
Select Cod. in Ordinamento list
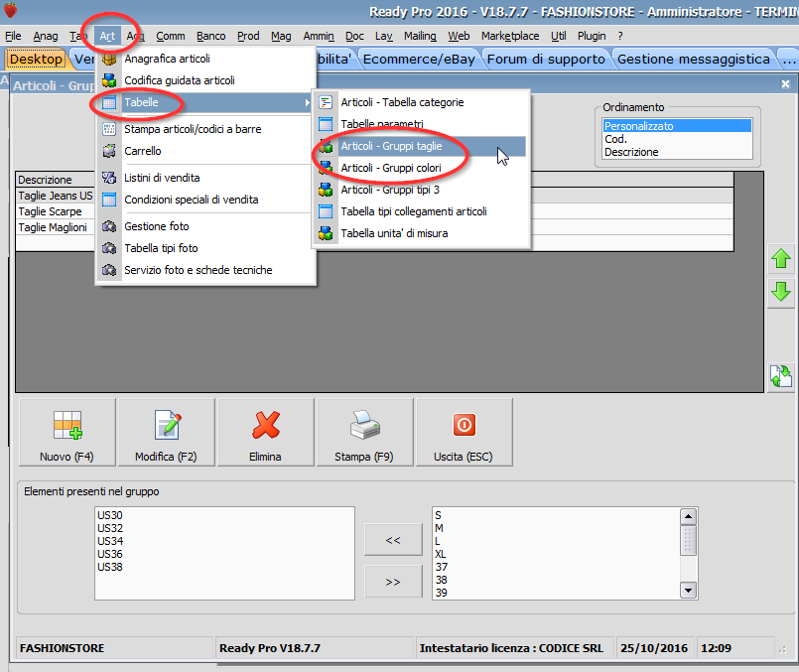tap(677, 139)
